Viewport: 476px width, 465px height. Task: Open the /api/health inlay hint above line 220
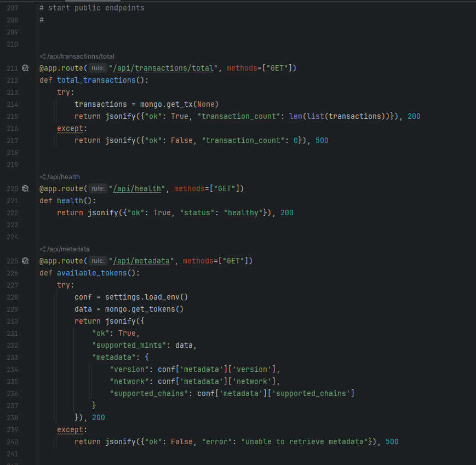click(60, 177)
